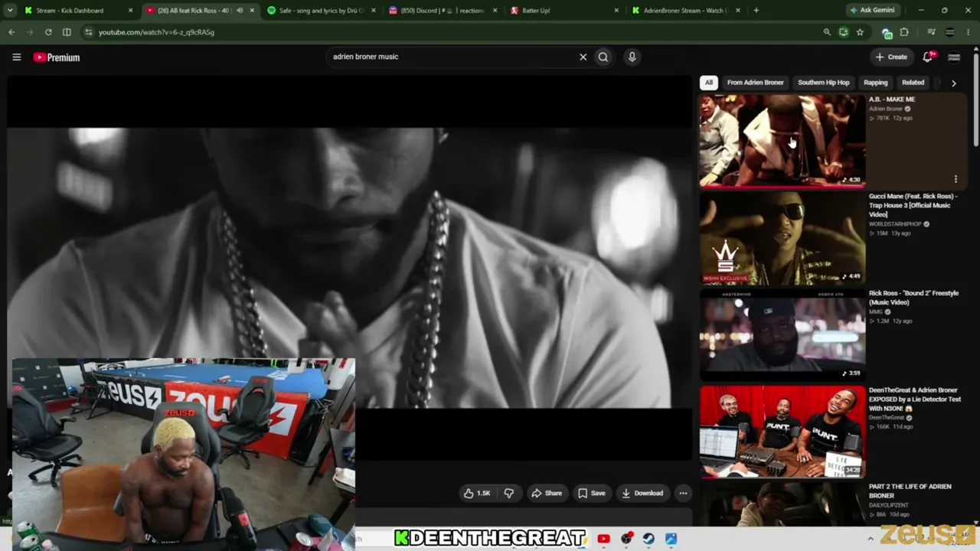
Task: Open the Lie Detector Test video thumbnail
Action: [782, 432]
